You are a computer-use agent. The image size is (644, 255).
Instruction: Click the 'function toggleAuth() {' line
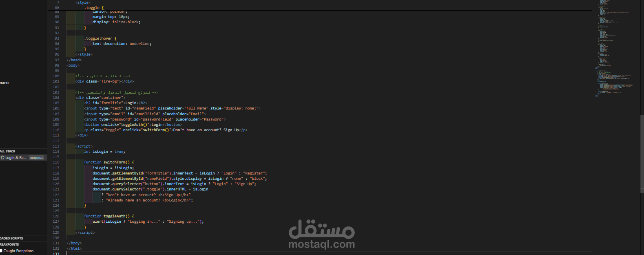tap(109, 216)
